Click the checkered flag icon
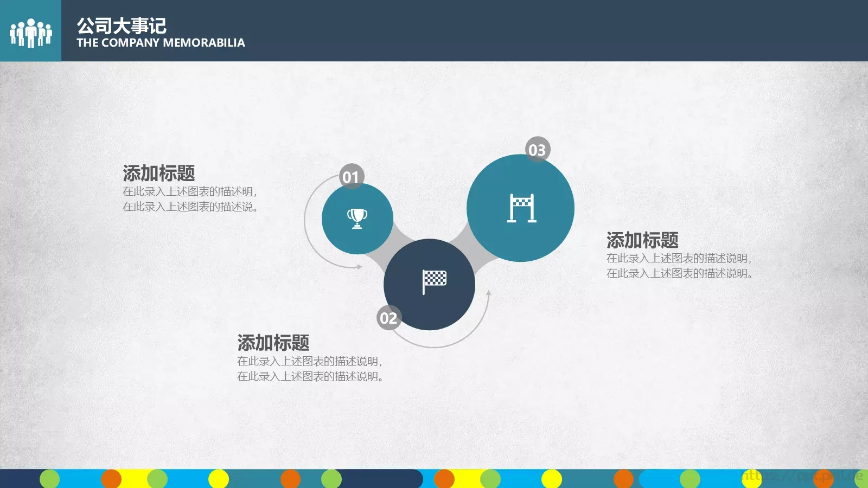This screenshot has width=868, height=488. (x=434, y=282)
